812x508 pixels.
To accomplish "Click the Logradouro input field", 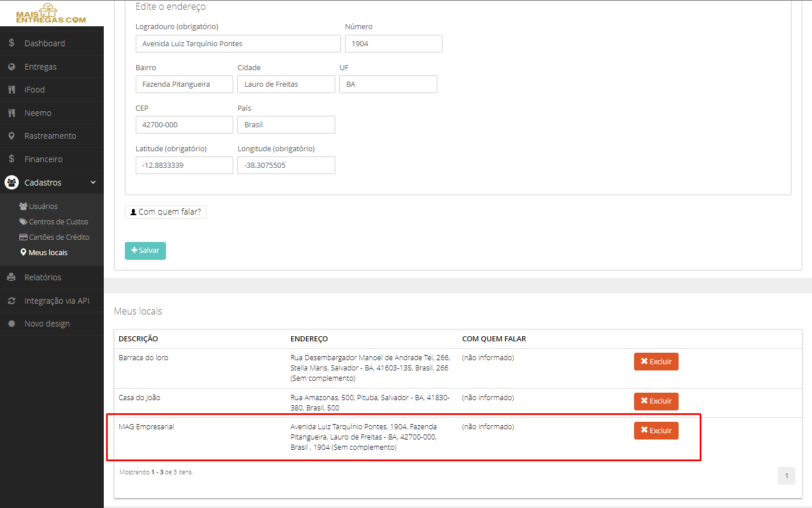I will coord(238,44).
